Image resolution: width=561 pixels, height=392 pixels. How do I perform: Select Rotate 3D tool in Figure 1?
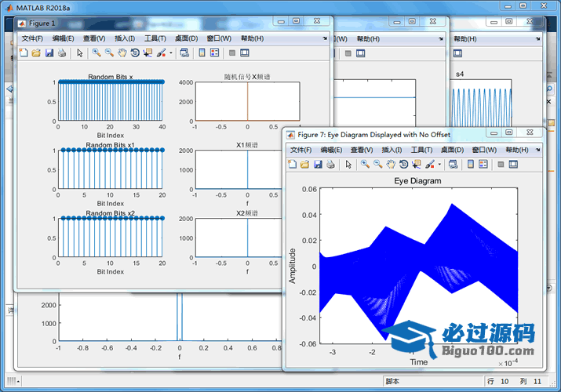(x=134, y=53)
